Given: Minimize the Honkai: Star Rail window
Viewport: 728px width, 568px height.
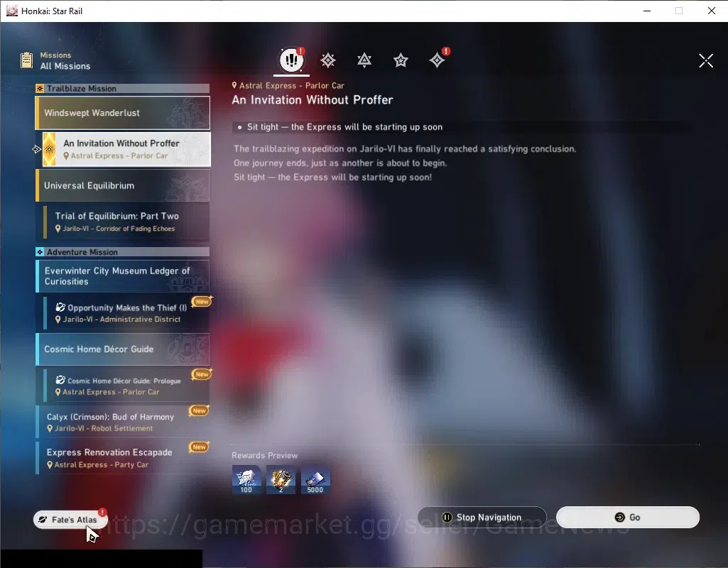Looking at the screenshot, I should (x=647, y=11).
